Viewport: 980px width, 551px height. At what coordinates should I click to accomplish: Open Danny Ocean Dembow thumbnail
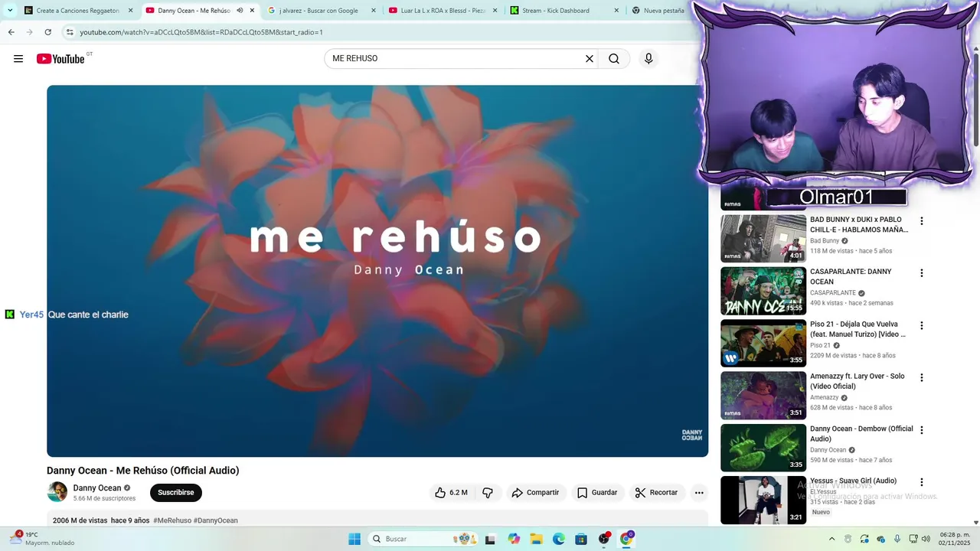[763, 448]
